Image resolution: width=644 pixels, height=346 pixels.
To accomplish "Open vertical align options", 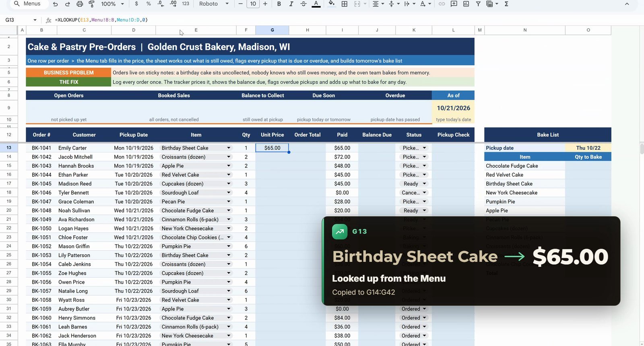I will point(394,4).
